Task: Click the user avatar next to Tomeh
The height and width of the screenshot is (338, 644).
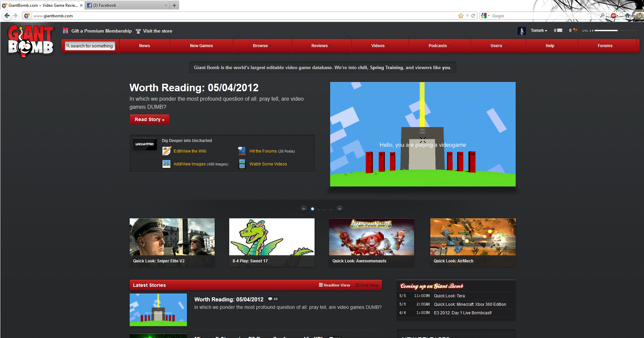Action: pyautogui.click(x=522, y=31)
